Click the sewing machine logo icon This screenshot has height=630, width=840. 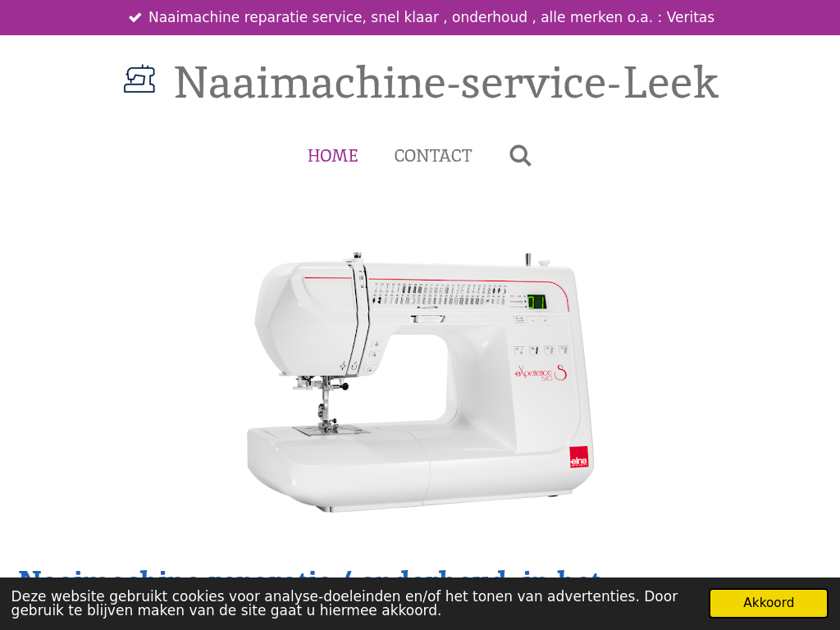139,79
